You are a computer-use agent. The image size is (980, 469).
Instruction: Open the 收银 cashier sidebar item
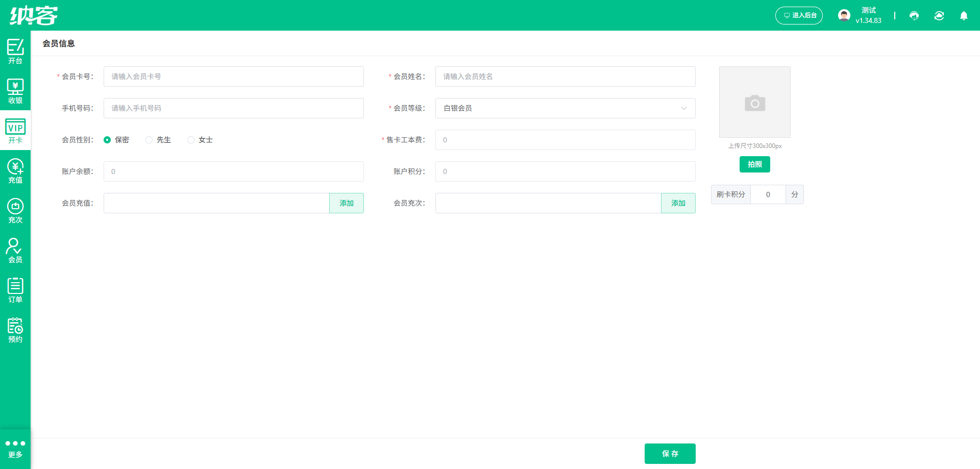(x=15, y=91)
